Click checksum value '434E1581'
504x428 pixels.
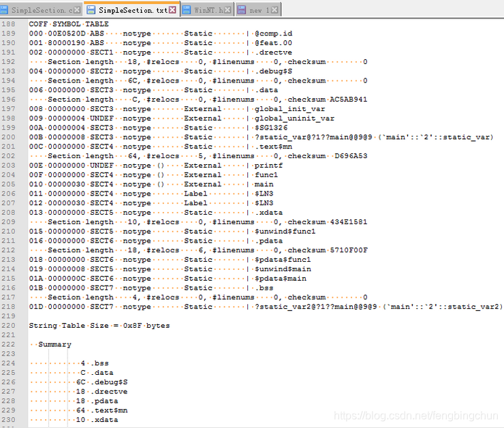point(349,222)
